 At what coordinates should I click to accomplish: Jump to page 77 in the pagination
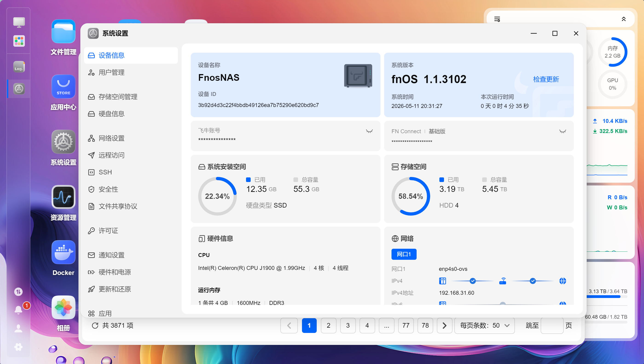406,326
